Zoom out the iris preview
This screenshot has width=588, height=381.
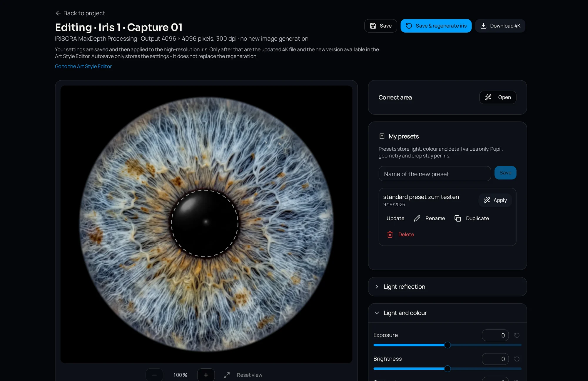click(x=154, y=375)
